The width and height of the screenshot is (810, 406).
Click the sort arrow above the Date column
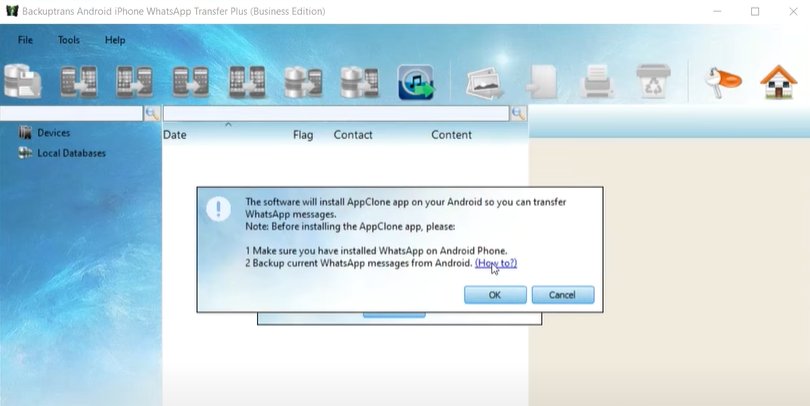point(228,124)
